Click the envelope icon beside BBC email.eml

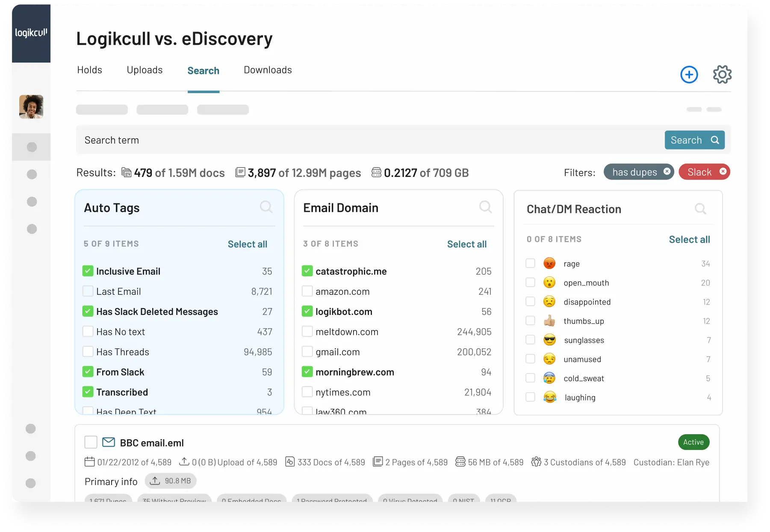[108, 442]
